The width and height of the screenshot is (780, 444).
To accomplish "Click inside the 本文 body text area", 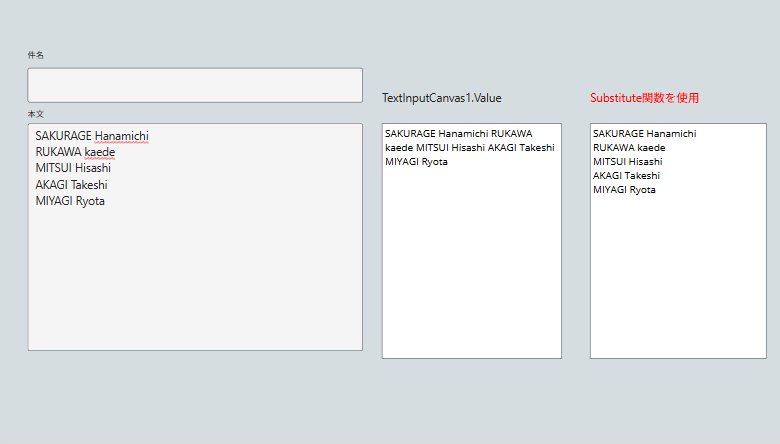I will (195, 237).
